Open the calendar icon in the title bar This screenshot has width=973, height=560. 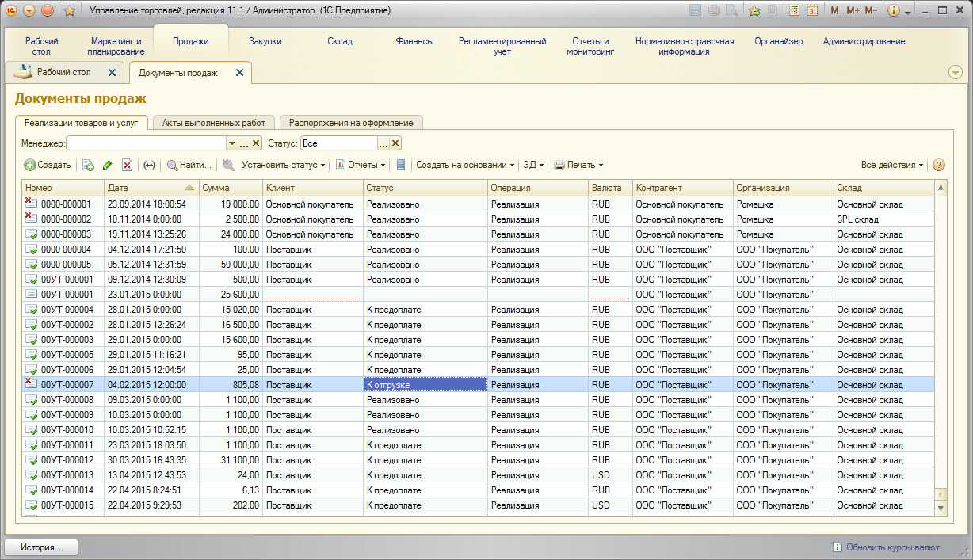tap(812, 11)
